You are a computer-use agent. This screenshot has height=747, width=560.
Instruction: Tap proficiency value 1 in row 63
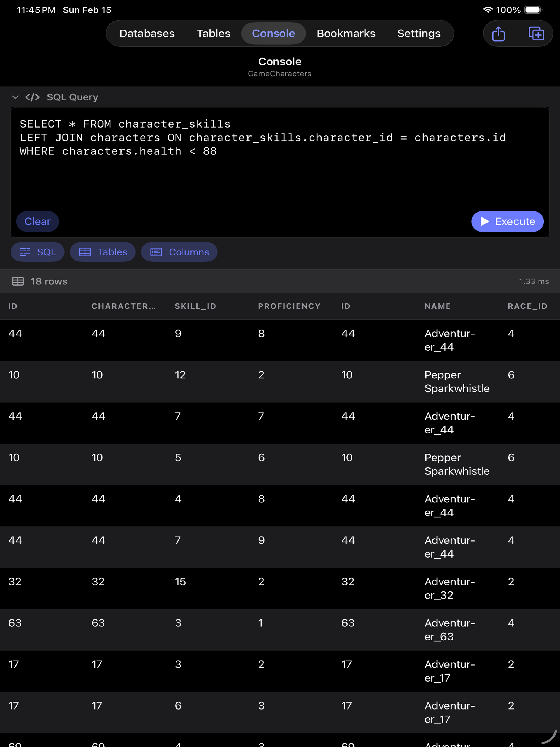tap(260, 623)
